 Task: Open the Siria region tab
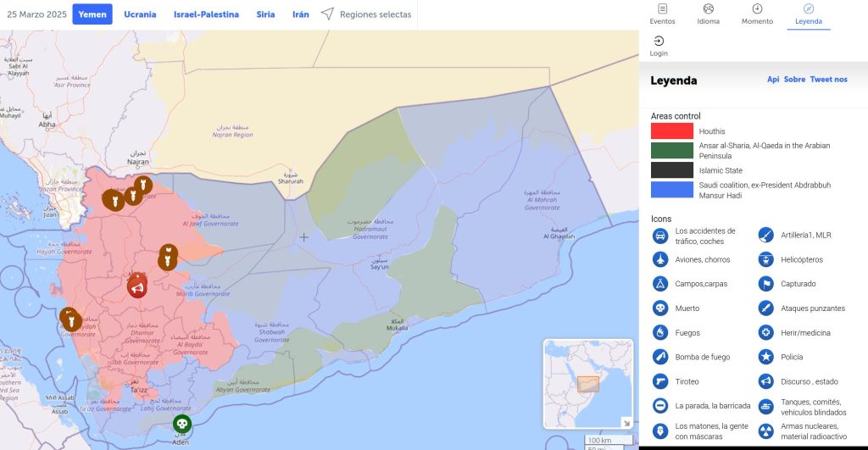click(265, 14)
